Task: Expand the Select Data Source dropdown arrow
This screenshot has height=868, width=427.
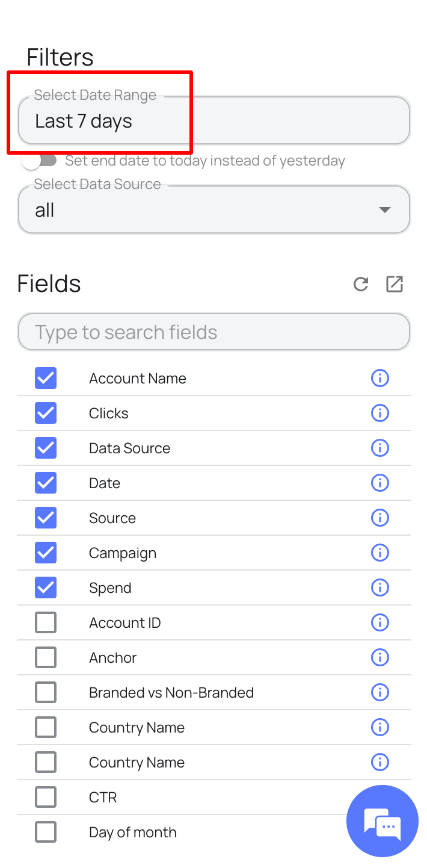Action: 385,210
